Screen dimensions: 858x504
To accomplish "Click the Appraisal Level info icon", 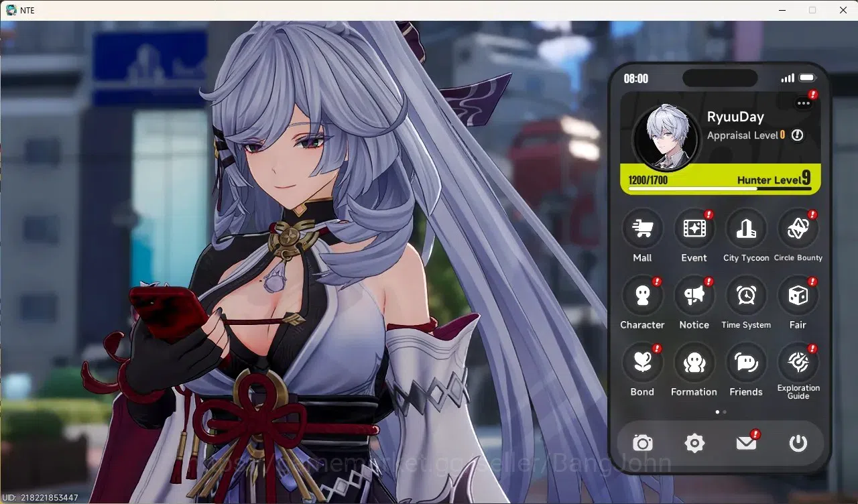I will [797, 135].
